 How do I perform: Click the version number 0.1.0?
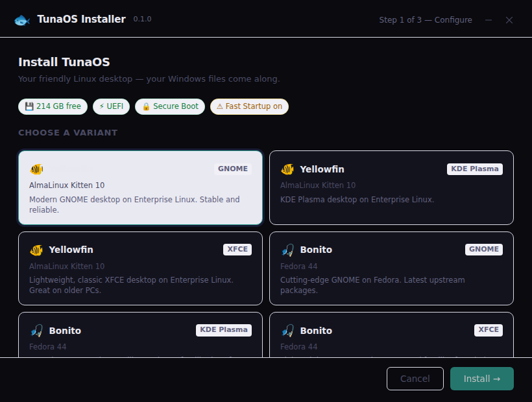click(x=142, y=19)
